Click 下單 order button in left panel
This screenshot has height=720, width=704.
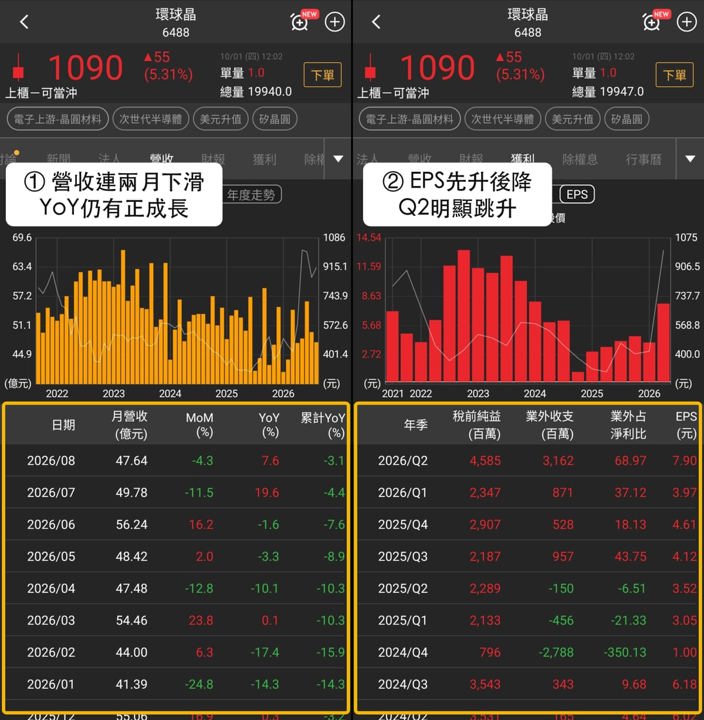click(323, 75)
